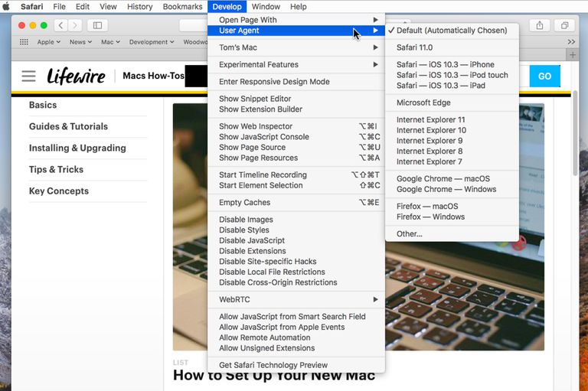
Task: Toggle Disable JavaScript option
Action: coord(296,241)
